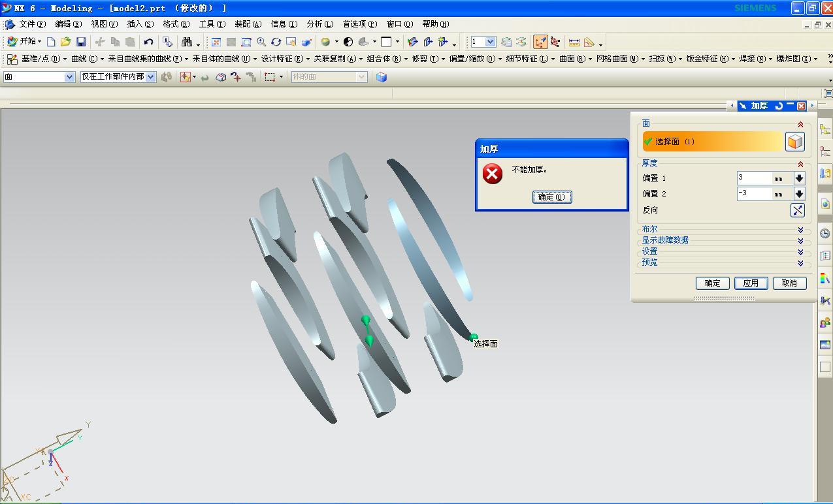Click the black and white circle display icon
Viewport: 833px width, 504px height.
[x=348, y=42]
